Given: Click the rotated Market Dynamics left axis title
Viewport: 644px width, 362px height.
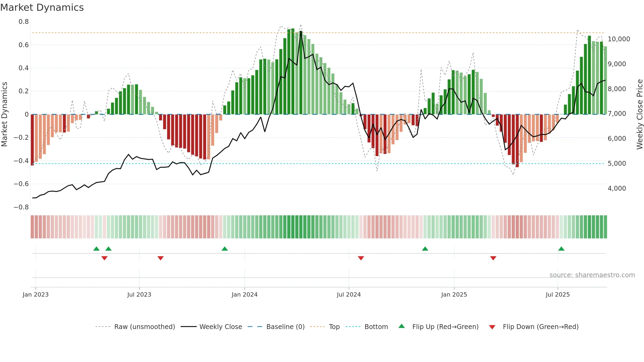Looking at the screenshot, I should 4,114.
